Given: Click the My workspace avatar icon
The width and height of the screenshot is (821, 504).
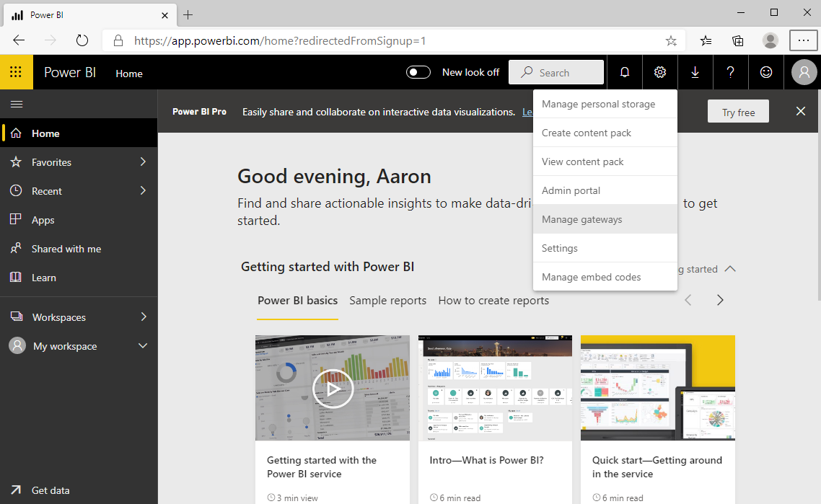Looking at the screenshot, I should [17, 345].
